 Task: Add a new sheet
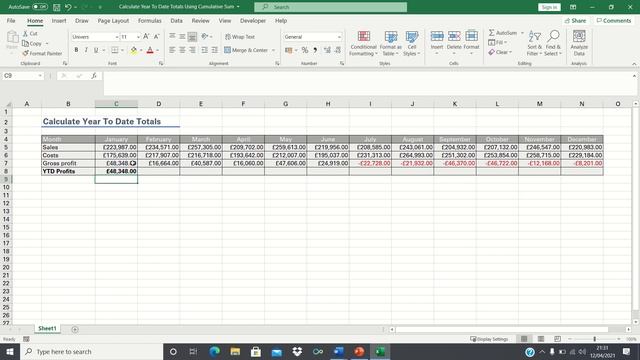tap(75, 329)
